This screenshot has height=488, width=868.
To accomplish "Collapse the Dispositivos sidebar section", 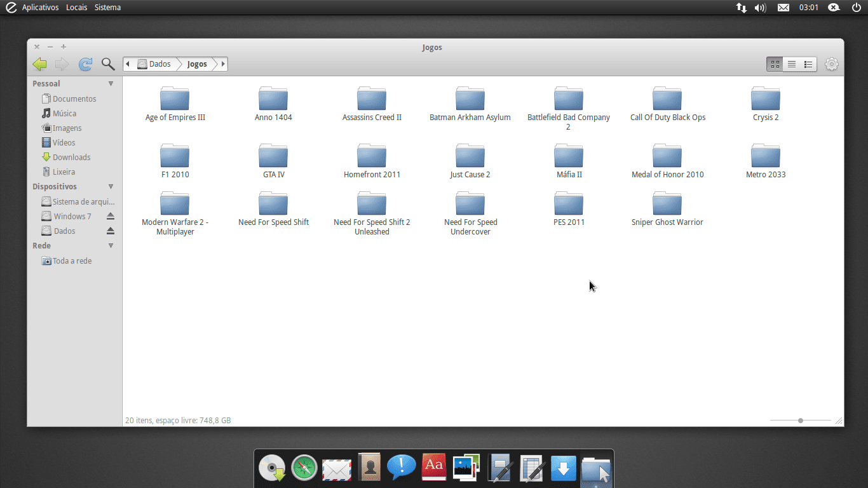I will tap(111, 186).
